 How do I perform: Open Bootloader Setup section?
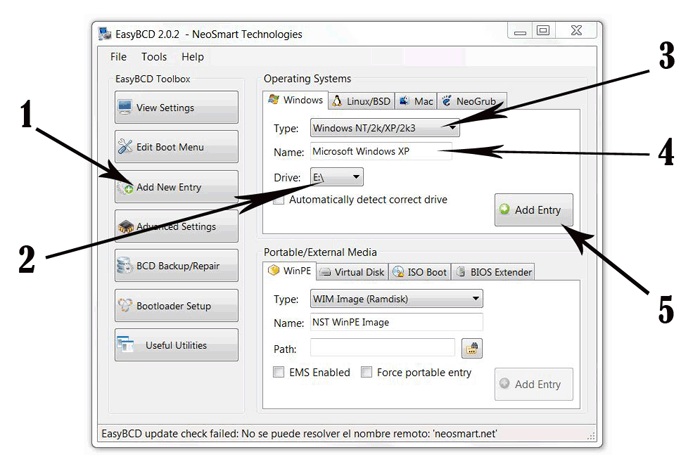click(176, 305)
